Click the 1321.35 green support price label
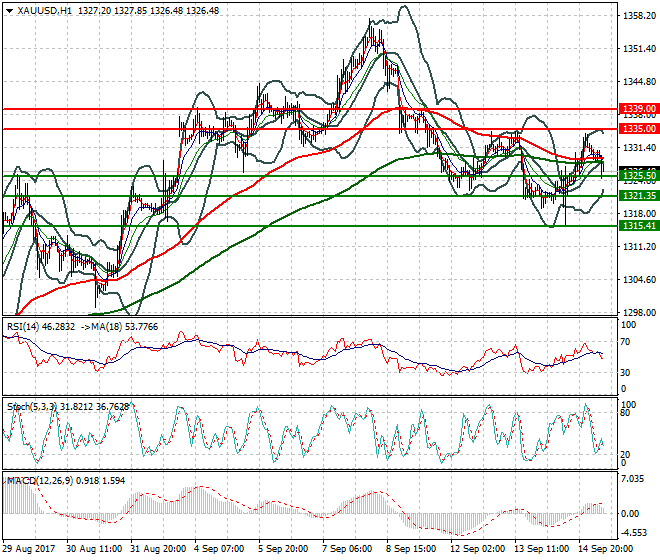The height and width of the screenshot is (560, 660). (x=639, y=196)
